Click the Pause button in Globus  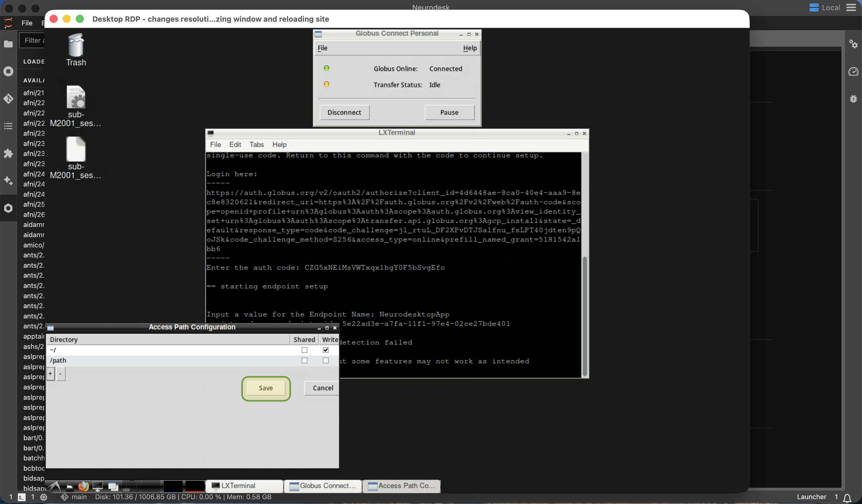click(x=449, y=112)
